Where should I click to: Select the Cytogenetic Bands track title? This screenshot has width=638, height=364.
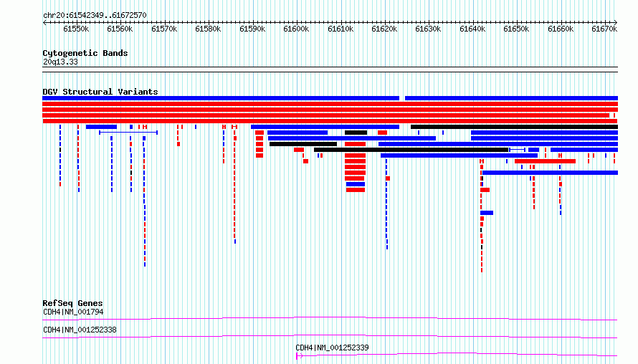pyautogui.click(x=85, y=53)
